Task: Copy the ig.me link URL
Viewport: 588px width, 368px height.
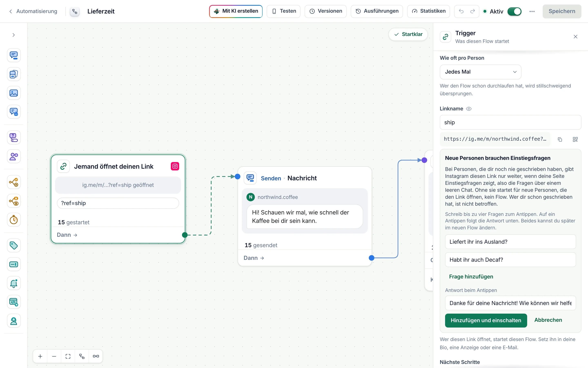Action: click(x=560, y=139)
